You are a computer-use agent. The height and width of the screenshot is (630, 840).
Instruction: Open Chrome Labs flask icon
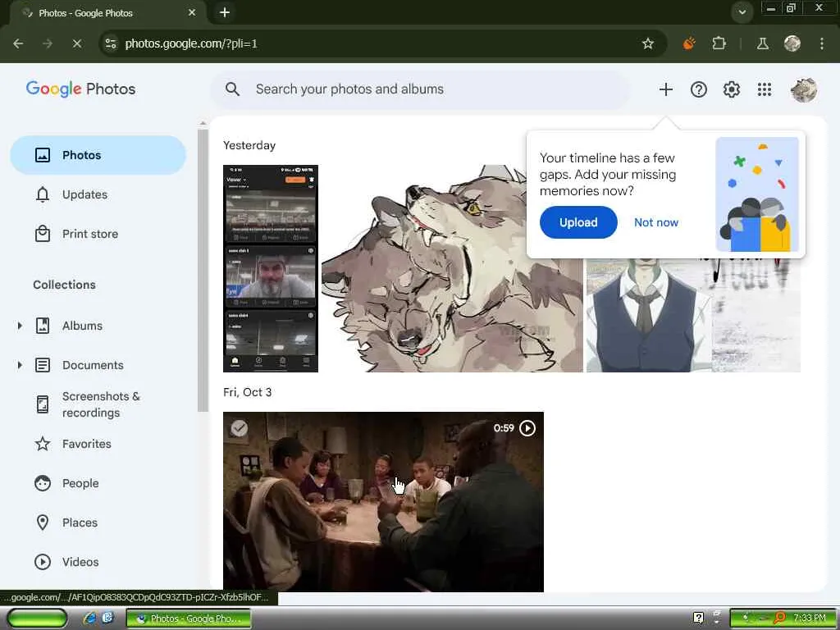tap(763, 43)
